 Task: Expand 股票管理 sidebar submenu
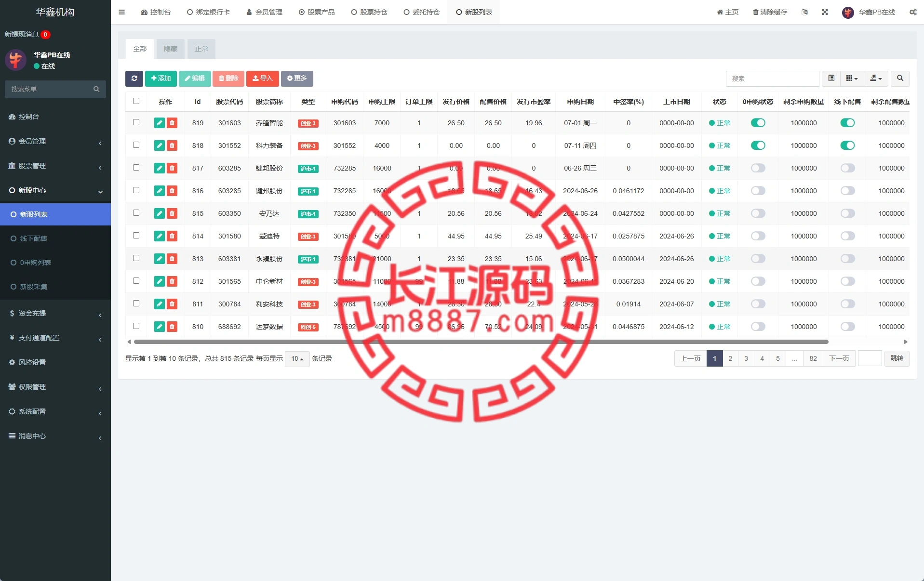[55, 166]
